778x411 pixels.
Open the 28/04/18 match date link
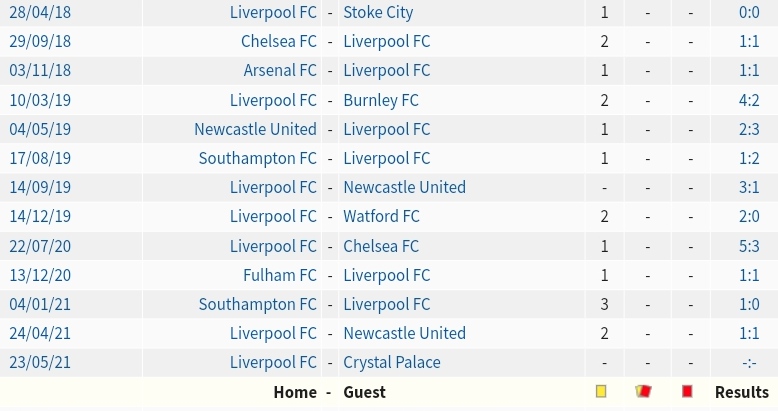(40, 12)
